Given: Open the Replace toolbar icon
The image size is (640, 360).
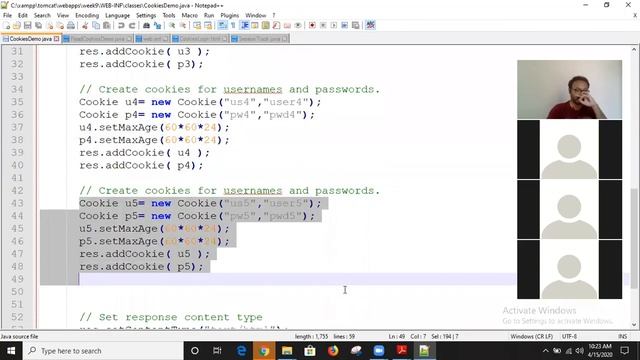Looking at the screenshot, I should 157,25.
